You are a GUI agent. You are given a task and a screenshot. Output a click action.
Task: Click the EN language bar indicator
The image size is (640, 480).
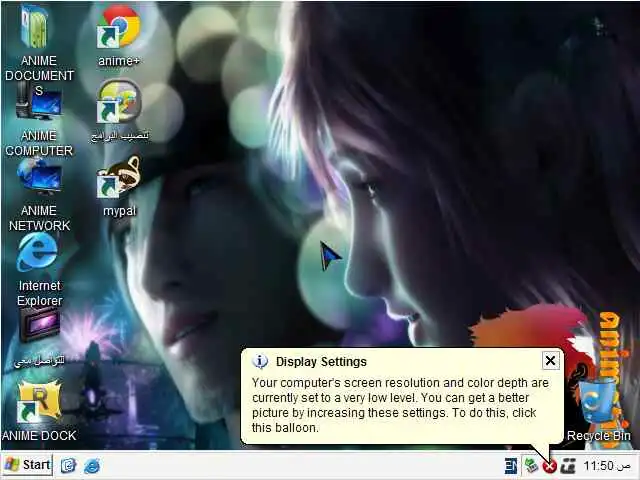511,466
